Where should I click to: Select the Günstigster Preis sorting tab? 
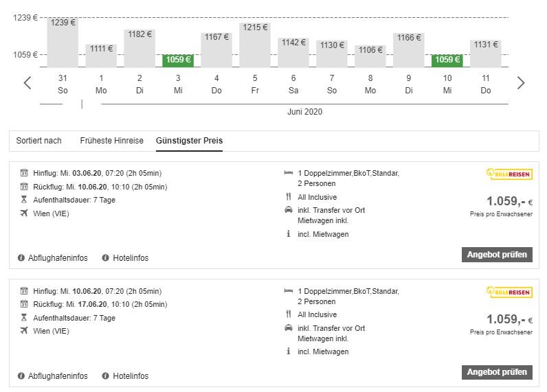coord(189,141)
